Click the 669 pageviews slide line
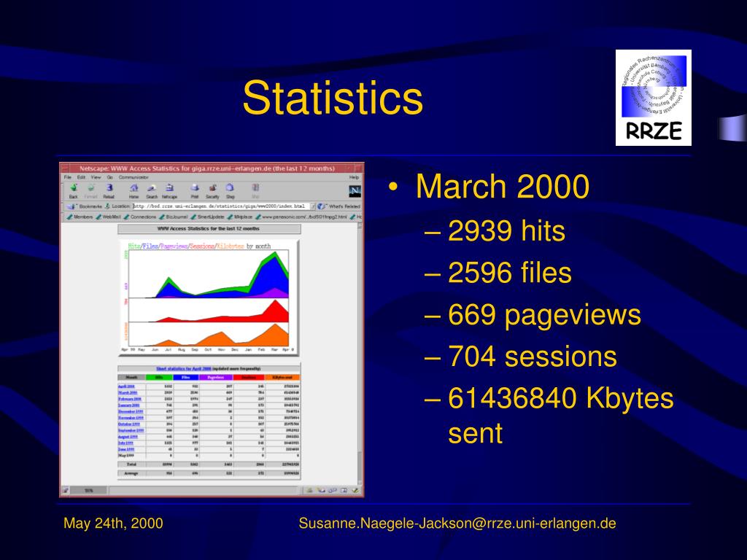This screenshot has width=747, height=560. [544, 315]
